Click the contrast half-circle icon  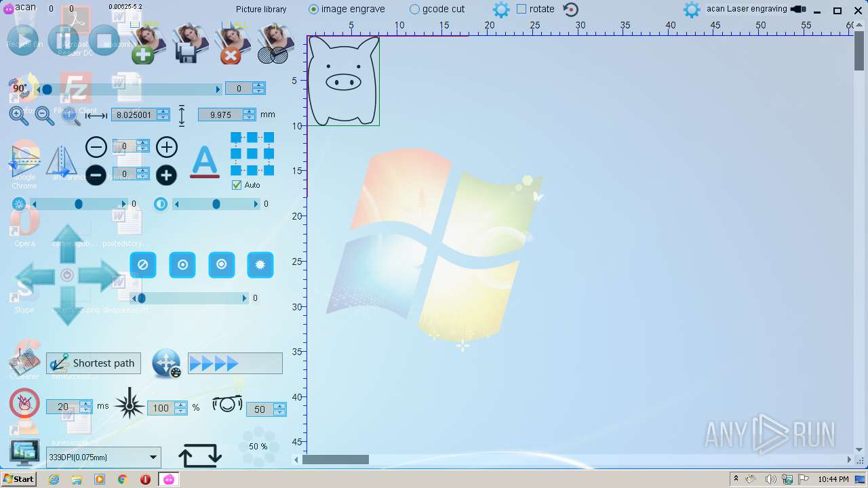pyautogui.click(x=161, y=204)
